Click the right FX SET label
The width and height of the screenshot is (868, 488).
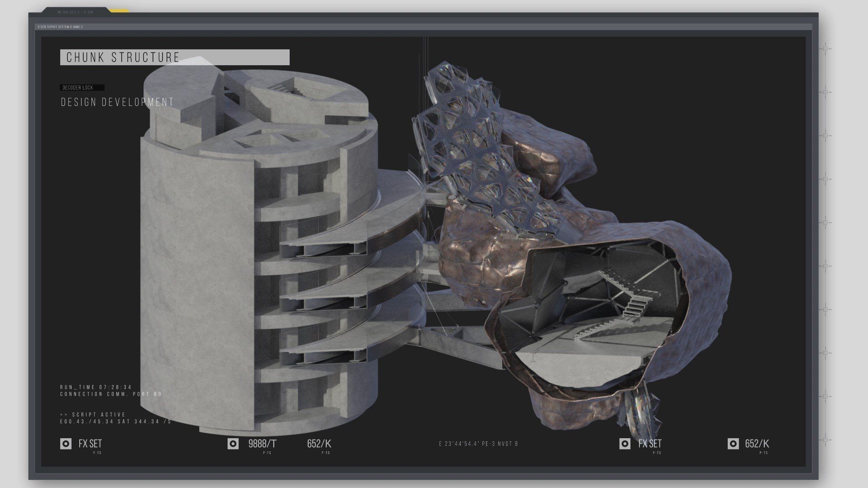coord(650,444)
